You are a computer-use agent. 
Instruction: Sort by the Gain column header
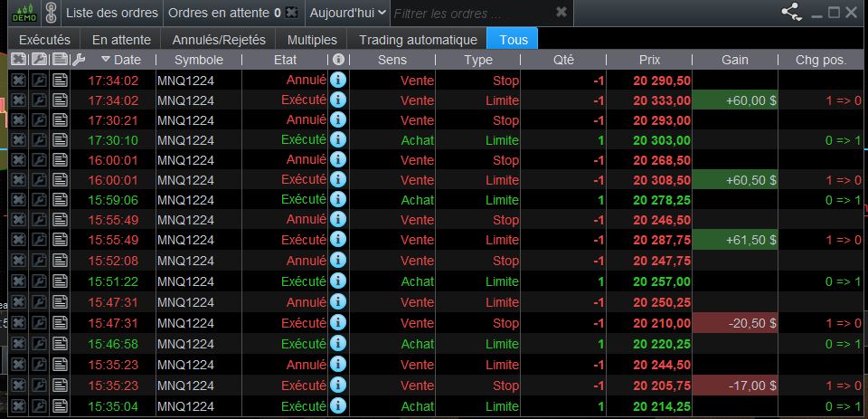(735, 60)
